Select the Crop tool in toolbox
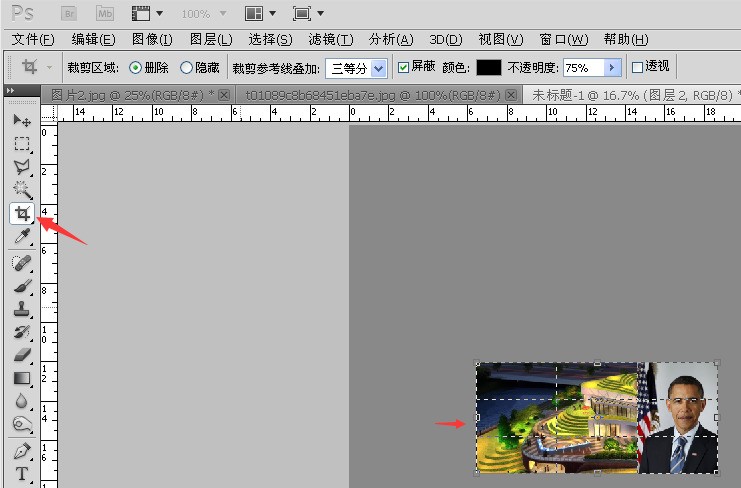 point(22,214)
